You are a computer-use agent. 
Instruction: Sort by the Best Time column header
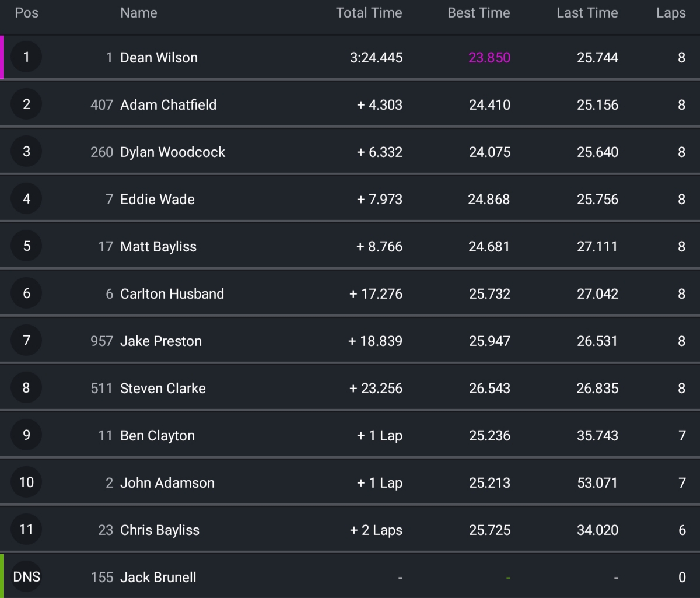pos(478,13)
